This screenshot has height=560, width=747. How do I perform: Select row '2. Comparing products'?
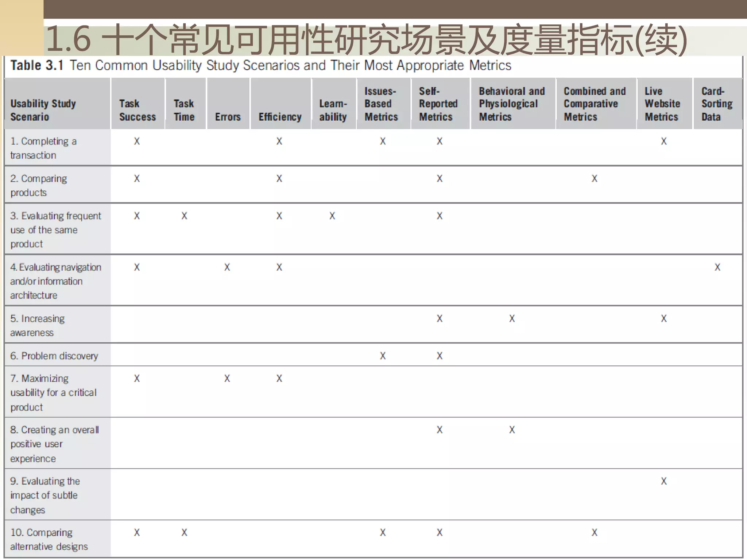pyautogui.click(x=373, y=185)
